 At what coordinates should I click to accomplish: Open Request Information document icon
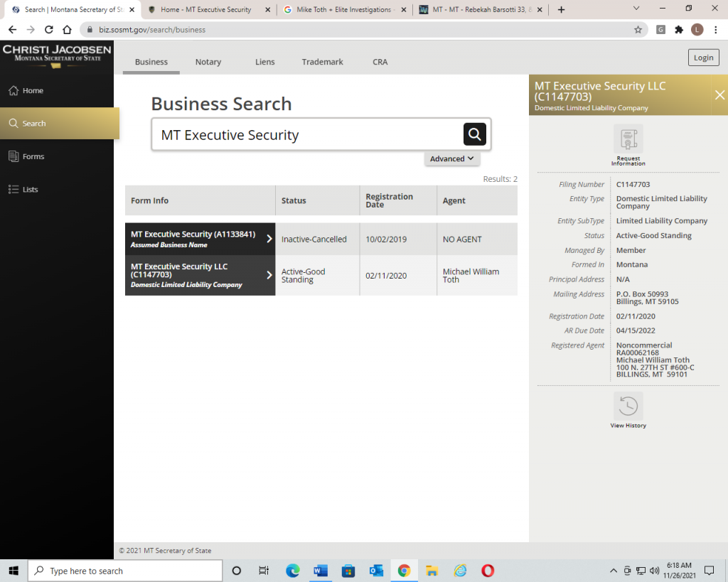coord(628,139)
